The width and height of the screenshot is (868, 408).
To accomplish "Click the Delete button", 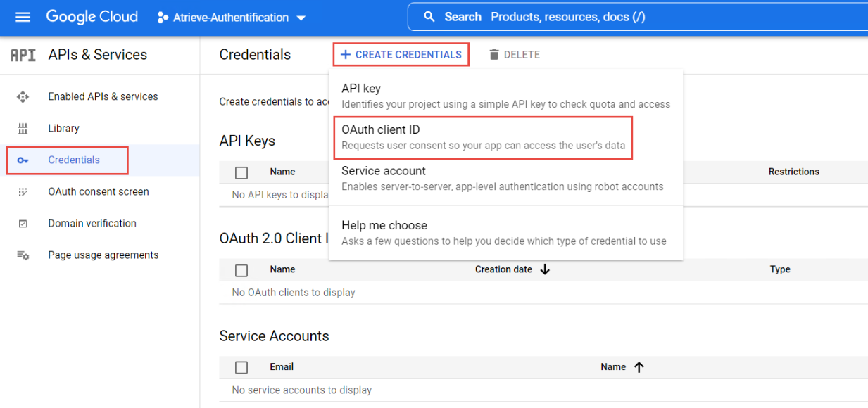I will 515,54.
